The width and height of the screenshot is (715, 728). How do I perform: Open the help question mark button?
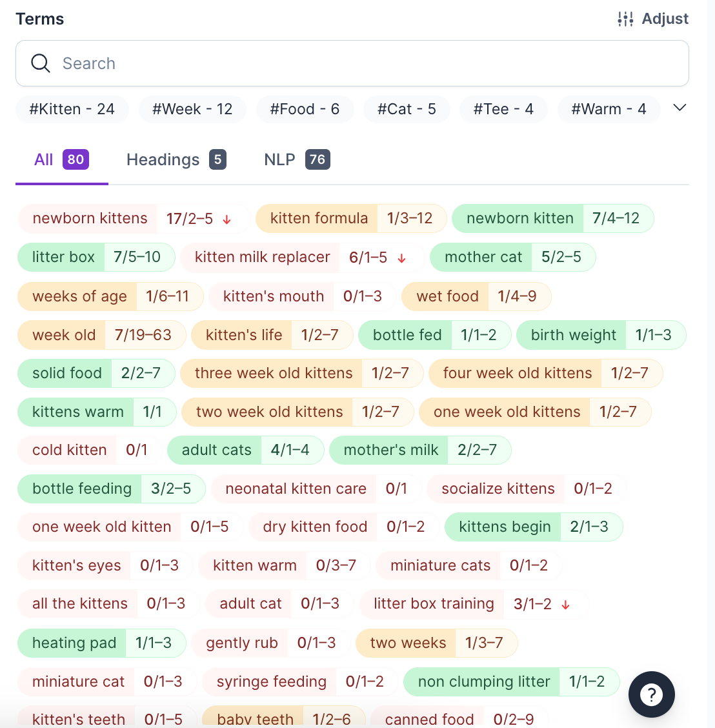(x=651, y=694)
